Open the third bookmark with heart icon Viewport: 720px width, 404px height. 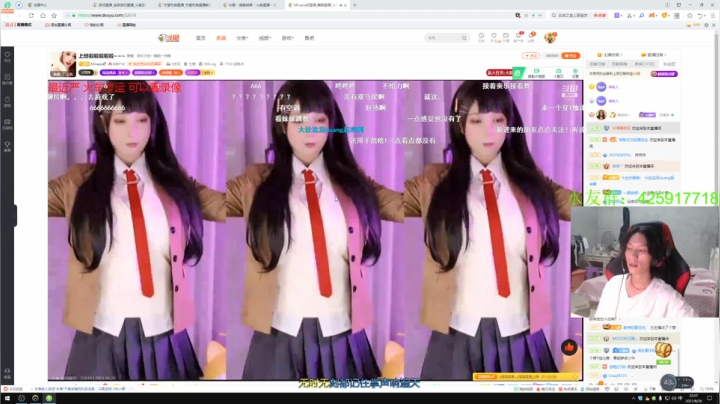click(94, 25)
